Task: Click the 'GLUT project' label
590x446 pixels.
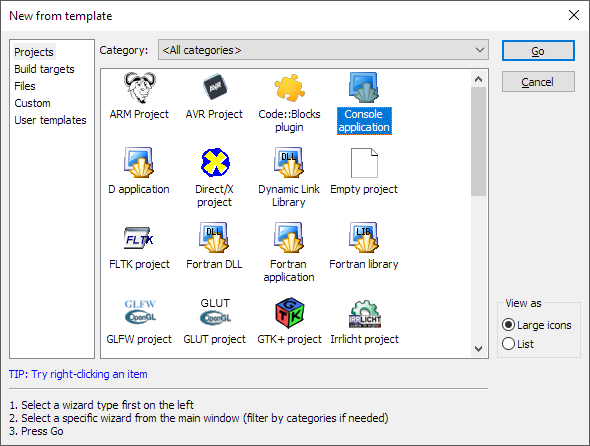Action: [214, 339]
